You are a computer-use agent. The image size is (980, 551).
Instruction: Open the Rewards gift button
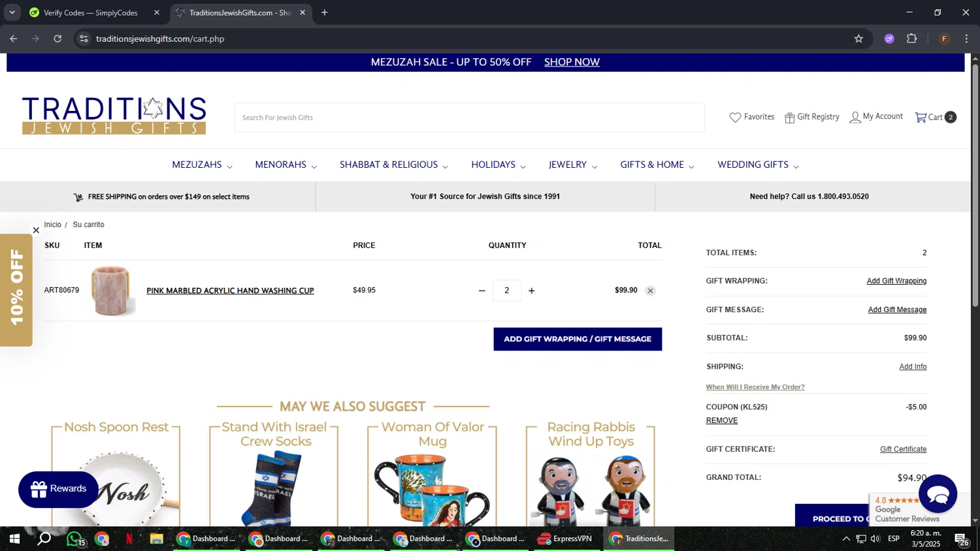pos(58,489)
